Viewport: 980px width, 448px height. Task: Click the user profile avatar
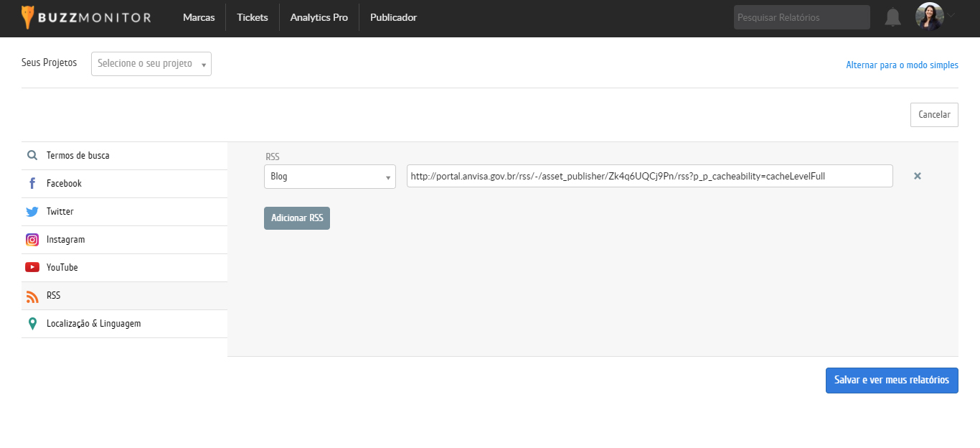(929, 17)
